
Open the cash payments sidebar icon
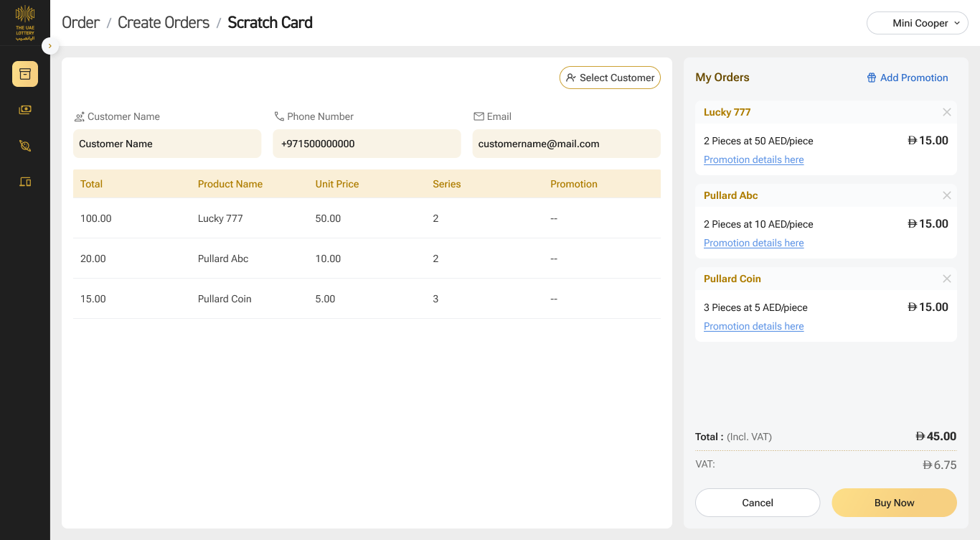click(x=25, y=110)
